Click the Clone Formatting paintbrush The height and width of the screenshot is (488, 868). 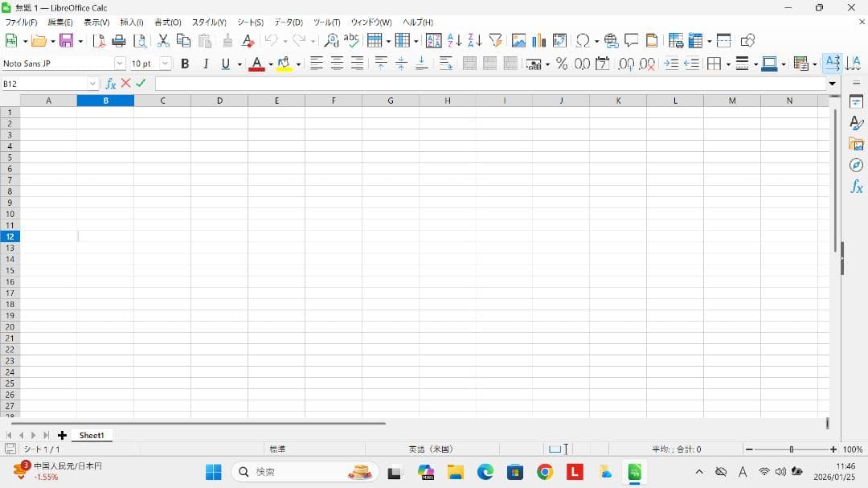pyautogui.click(x=227, y=41)
